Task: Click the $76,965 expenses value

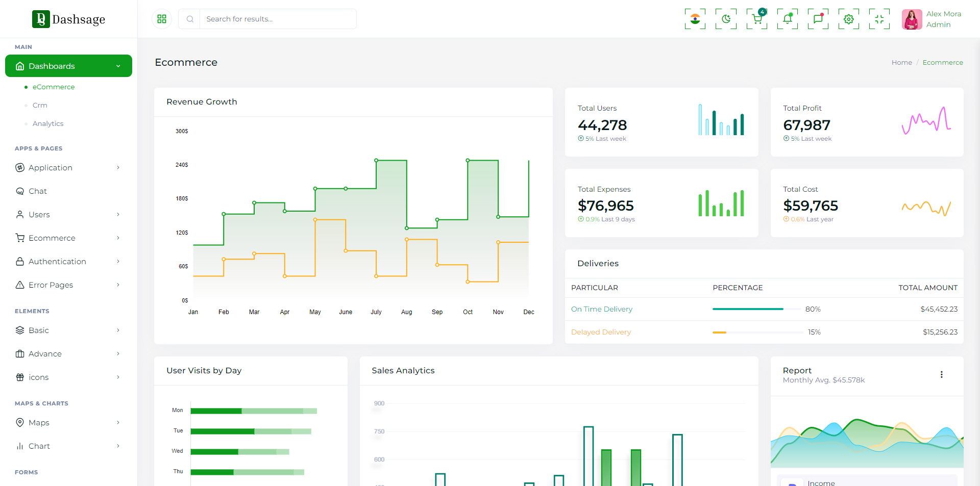Action: [606, 206]
